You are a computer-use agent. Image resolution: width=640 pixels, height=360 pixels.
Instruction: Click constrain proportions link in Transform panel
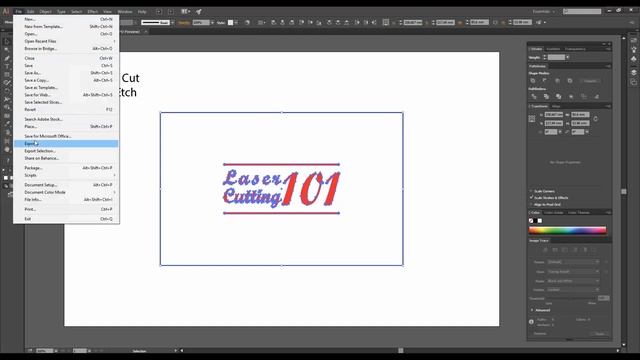[x=596, y=119]
